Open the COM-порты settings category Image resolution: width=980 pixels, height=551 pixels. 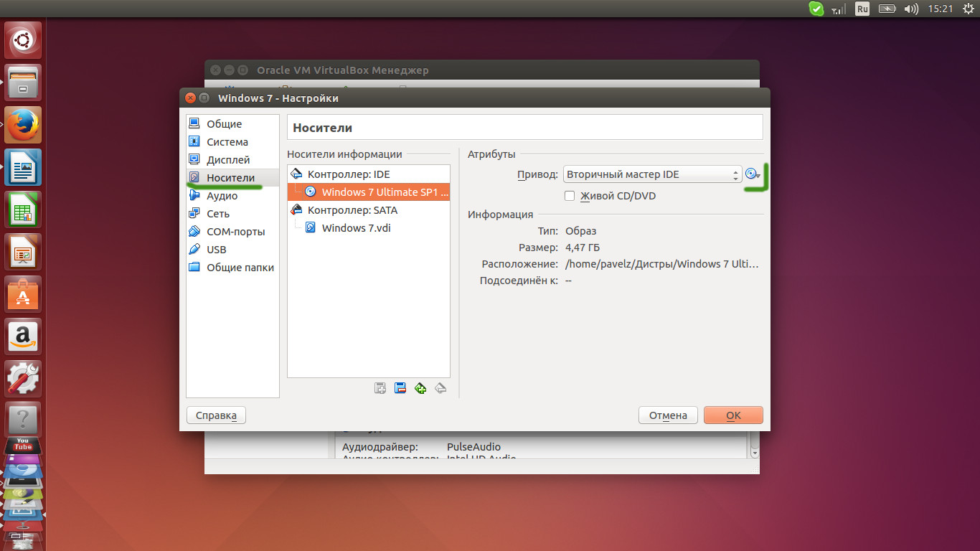(x=232, y=232)
